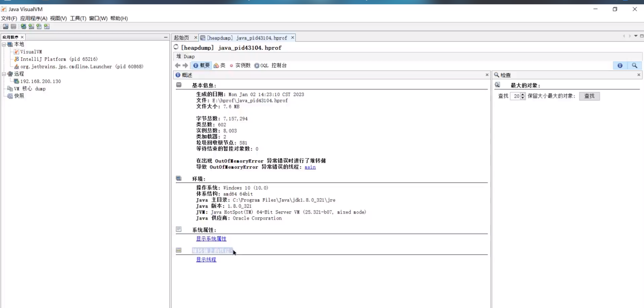This screenshot has width=644, height=308.
Task: Click the Windows 10 (10.0) text
Action: (246, 188)
